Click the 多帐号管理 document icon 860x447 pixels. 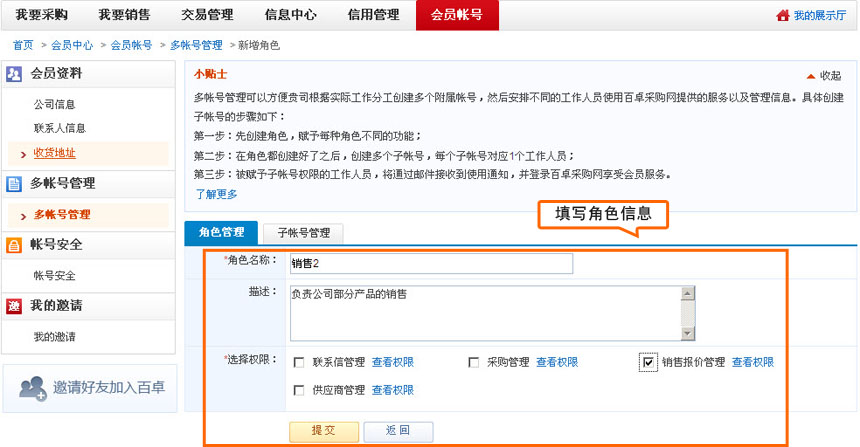(14, 184)
